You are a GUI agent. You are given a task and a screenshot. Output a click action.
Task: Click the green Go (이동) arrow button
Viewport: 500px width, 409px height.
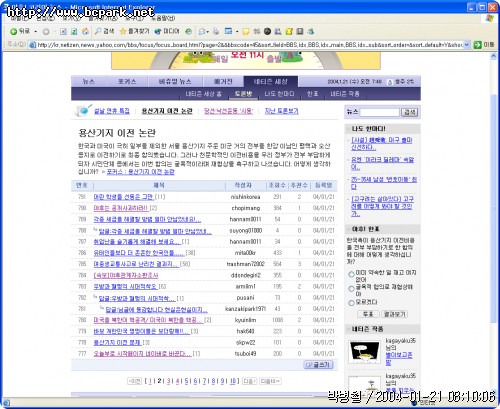(478, 45)
